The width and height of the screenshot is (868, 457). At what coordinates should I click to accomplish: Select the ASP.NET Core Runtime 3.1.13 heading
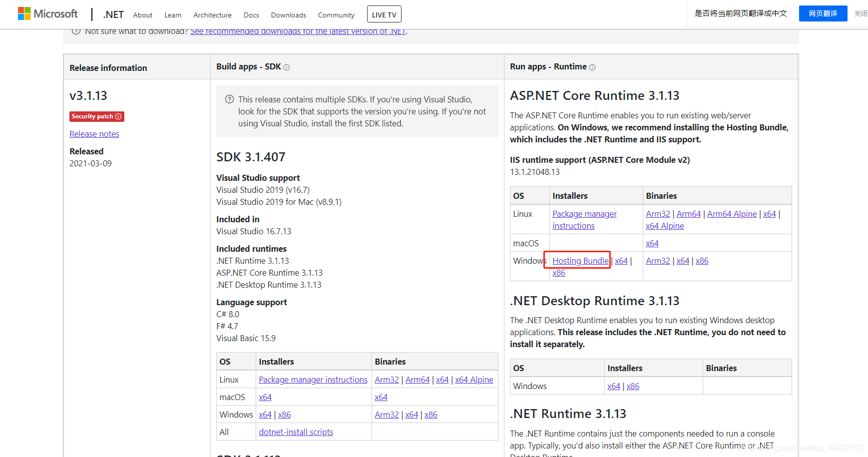[x=595, y=95]
